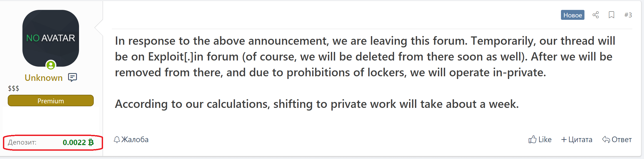Click the green Bitcoin symbol in deposit

(x=91, y=142)
